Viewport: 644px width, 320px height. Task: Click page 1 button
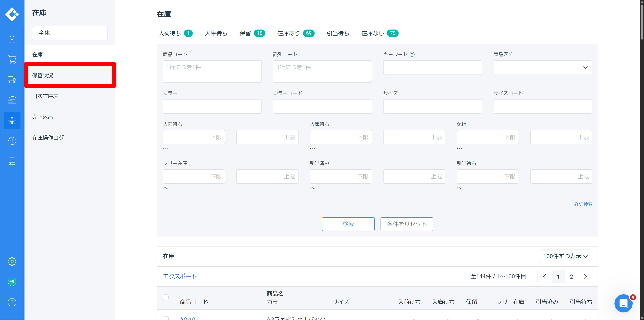coord(558,277)
